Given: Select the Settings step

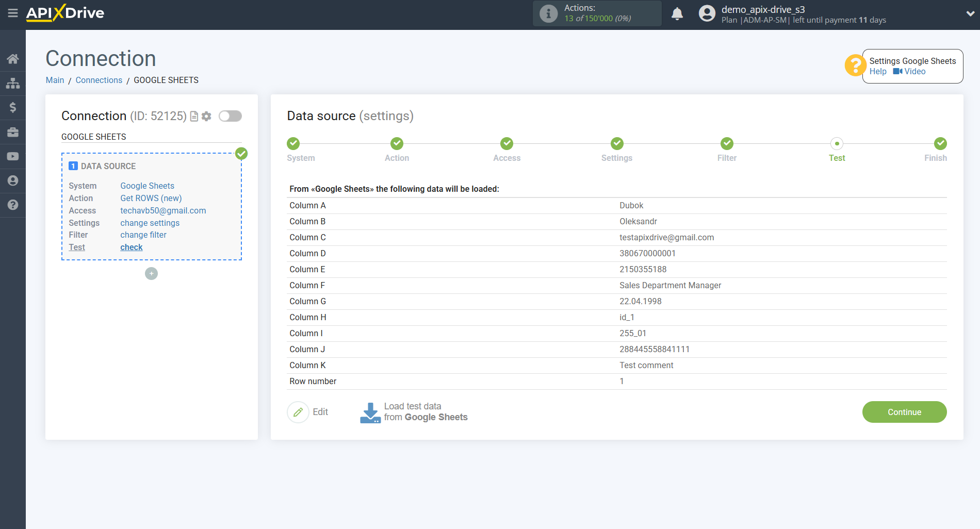Looking at the screenshot, I should tap(617, 143).
